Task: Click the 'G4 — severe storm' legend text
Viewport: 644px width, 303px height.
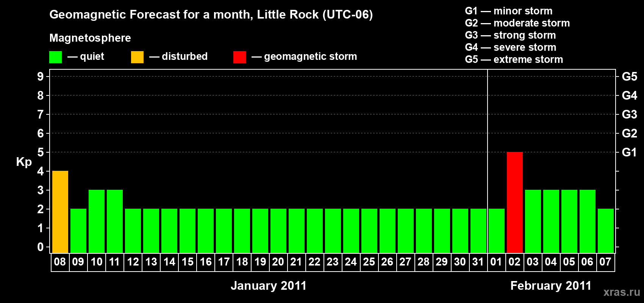Action: point(511,47)
